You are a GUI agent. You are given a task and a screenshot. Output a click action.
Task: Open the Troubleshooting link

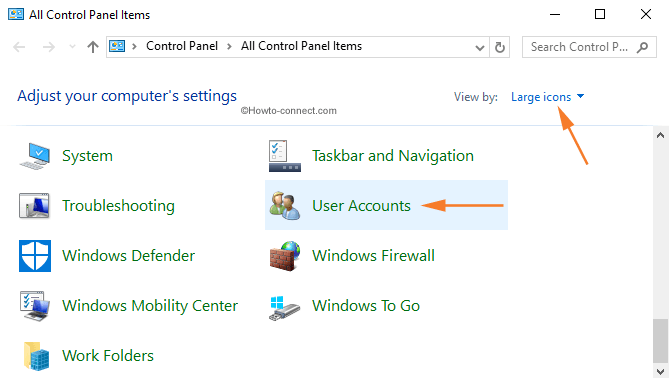[118, 206]
